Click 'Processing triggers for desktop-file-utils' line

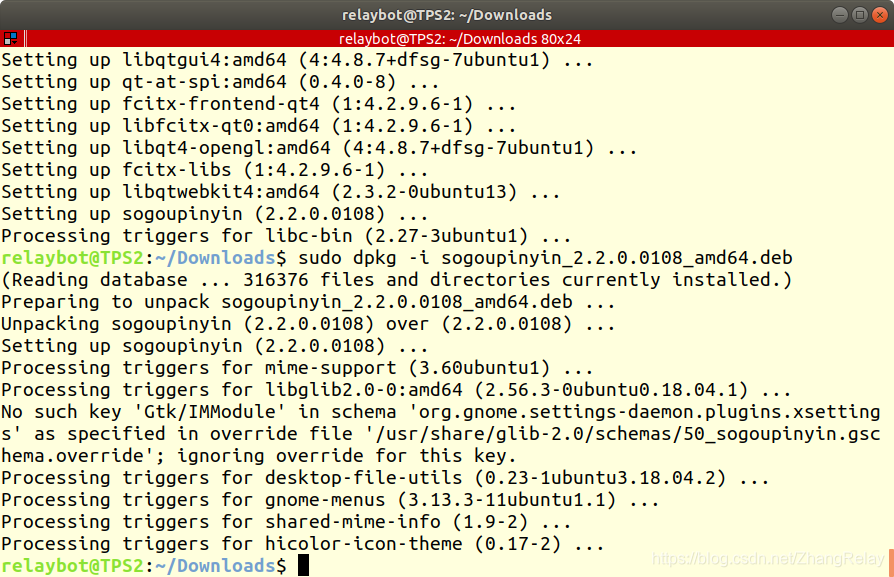click(385, 478)
